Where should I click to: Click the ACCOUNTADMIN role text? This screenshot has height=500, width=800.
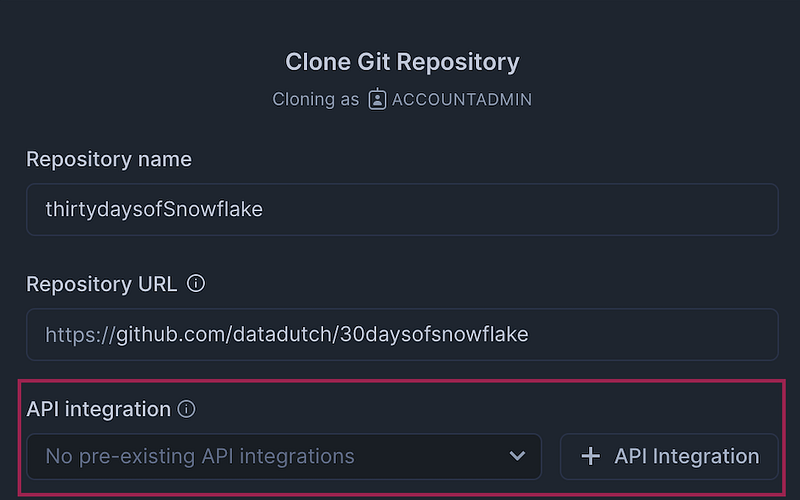(462, 99)
